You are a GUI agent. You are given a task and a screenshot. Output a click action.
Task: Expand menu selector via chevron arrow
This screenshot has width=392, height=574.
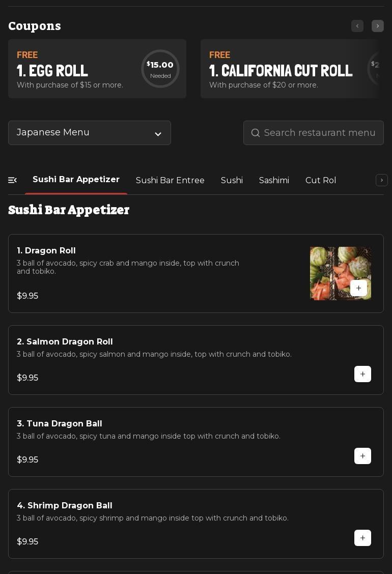point(158,134)
